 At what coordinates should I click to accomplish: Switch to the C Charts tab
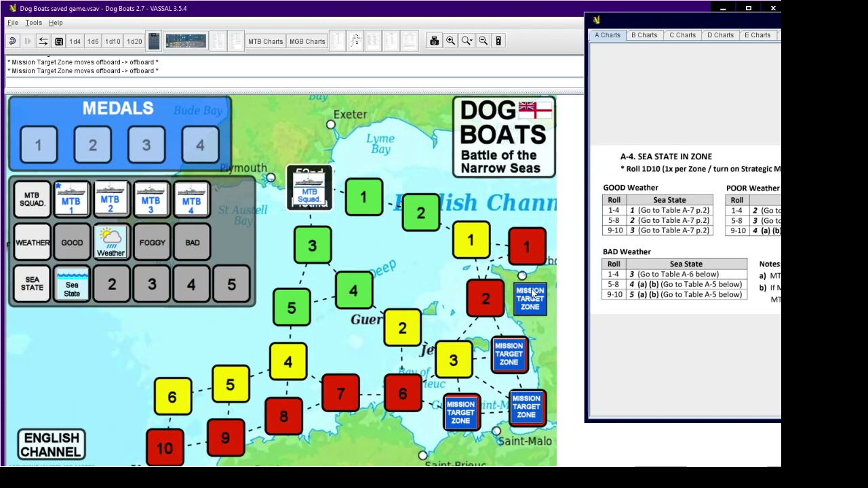point(682,35)
